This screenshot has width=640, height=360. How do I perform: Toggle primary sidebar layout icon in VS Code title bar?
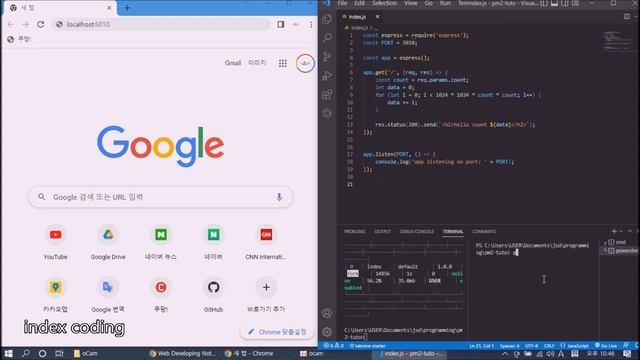tap(544, 3)
